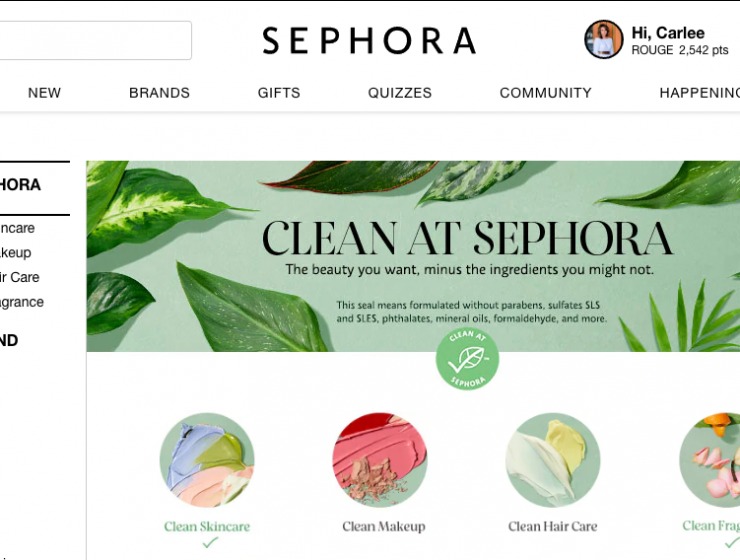Open the HAPPENING menu
Image resolution: width=740 pixels, height=560 pixels.
pos(699,93)
